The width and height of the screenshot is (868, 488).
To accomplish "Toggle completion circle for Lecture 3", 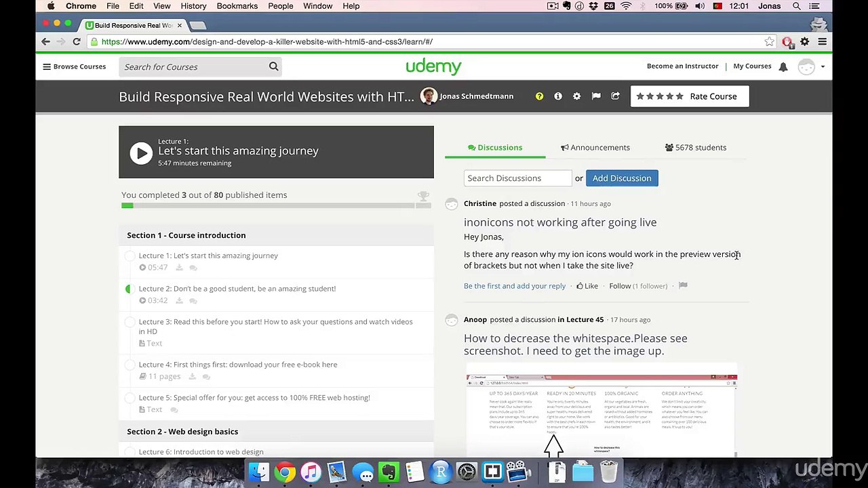I will pos(130,322).
